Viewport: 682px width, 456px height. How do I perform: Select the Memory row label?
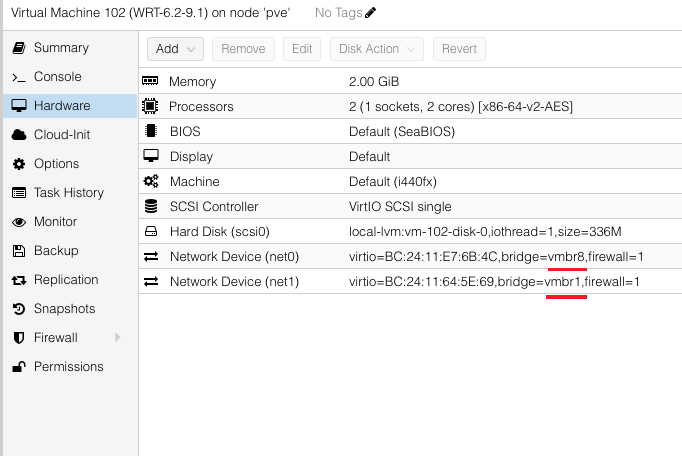tap(193, 81)
